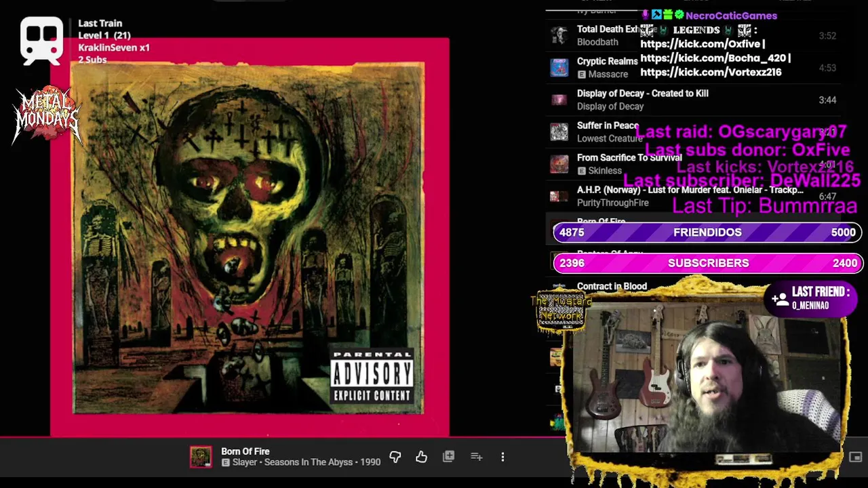Open the miniplayer icon in the player bar corner

[x=855, y=457]
